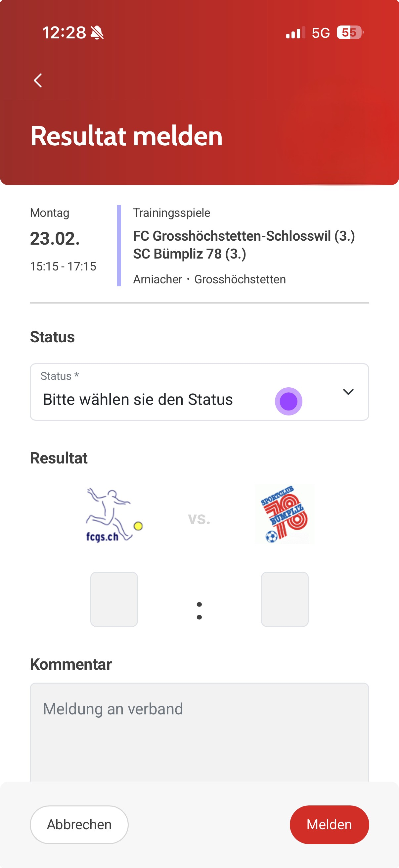Tap the muted notification bell icon

click(97, 33)
